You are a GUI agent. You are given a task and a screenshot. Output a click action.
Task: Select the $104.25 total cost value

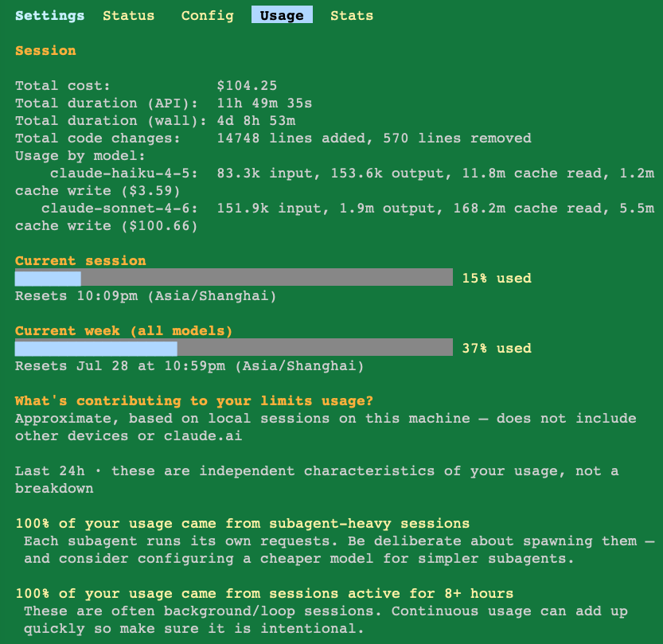coord(247,85)
